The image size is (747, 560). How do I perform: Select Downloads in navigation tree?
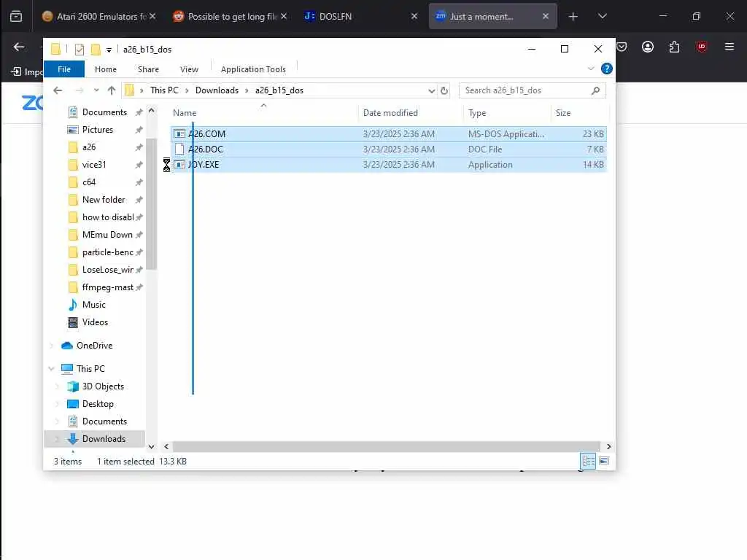pos(104,439)
